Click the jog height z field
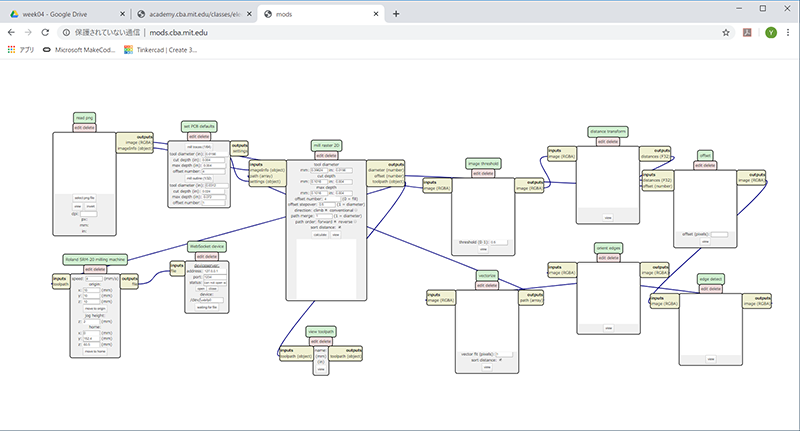 [91, 322]
